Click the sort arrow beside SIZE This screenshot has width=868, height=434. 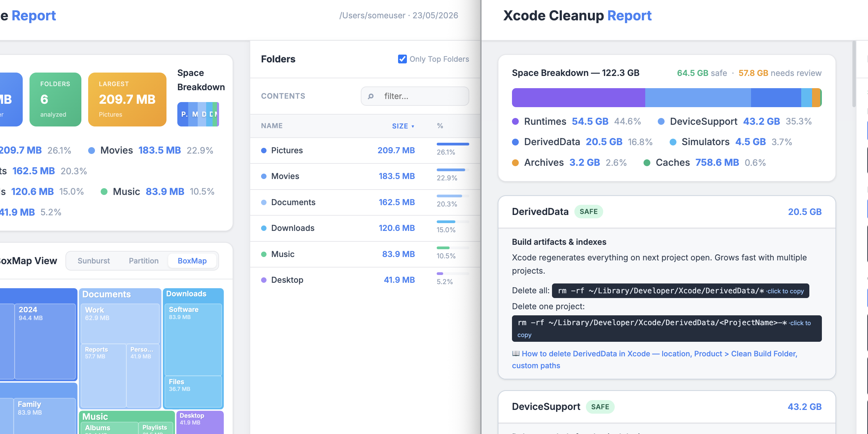click(x=413, y=126)
